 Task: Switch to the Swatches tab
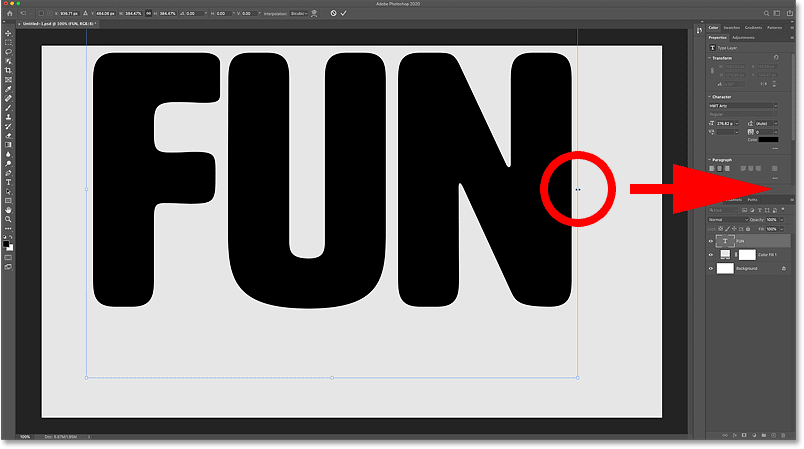point(734,27)
